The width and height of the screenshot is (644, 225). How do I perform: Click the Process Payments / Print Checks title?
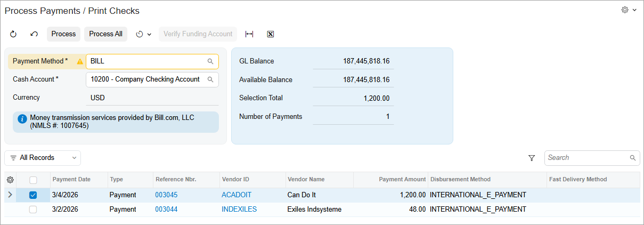tap(72, 11)
